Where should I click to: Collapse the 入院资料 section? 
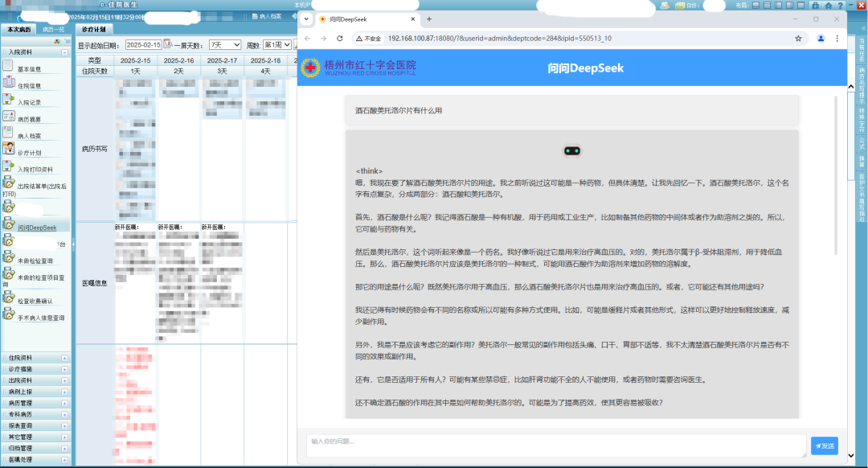(65, 52)
